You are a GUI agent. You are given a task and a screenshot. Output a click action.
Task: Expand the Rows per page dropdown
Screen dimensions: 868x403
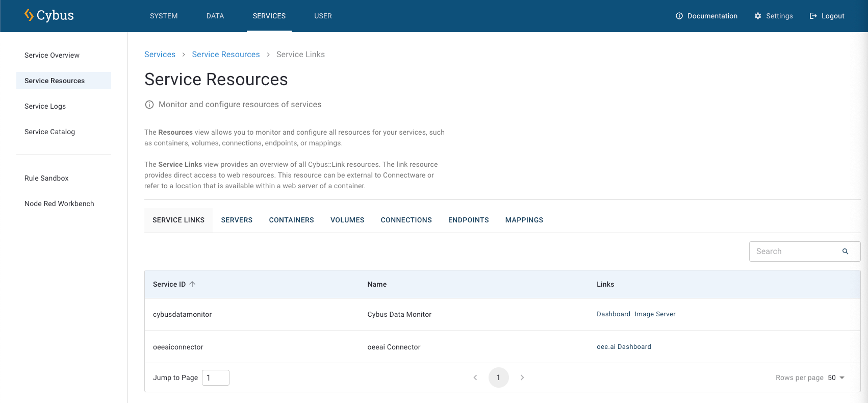point(836,377)
